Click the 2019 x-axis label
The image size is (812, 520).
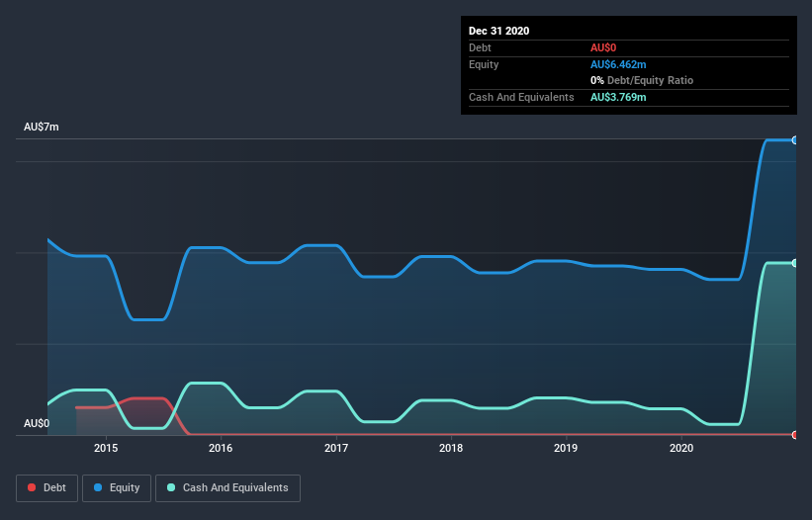tap(566, 448)
